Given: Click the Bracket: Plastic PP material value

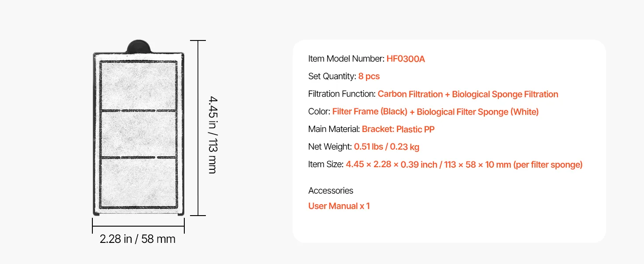Looking at the screenshot, I should [398, 129].
